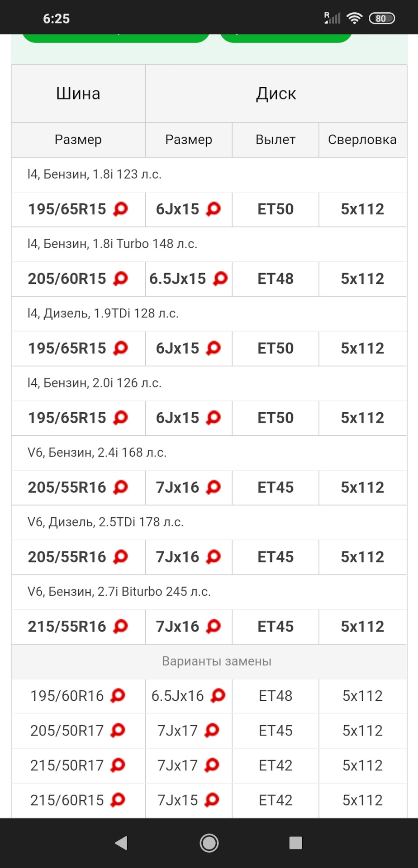Tap search icon beside 6.5Jx15 disc size
The width and height of the screenshot is (418, 868).
[220, 278]
